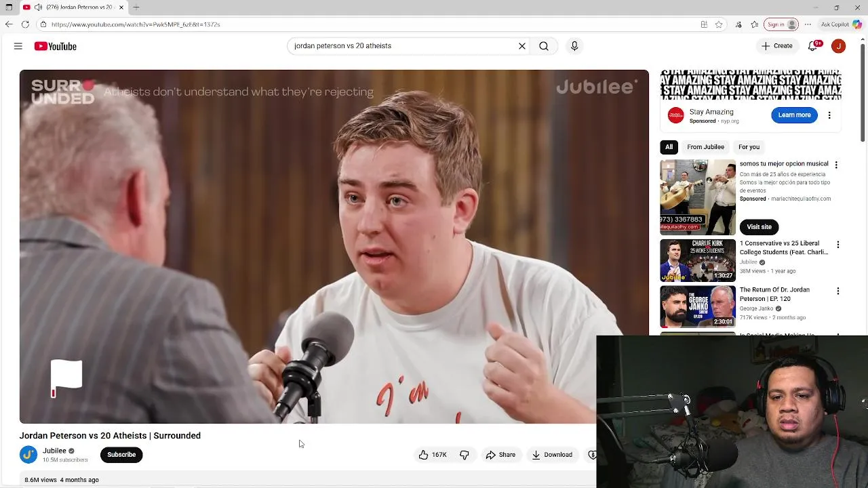This screenshot has height=488, width=868.
Task: Click the search magnifier button
Action: point(544,46)
